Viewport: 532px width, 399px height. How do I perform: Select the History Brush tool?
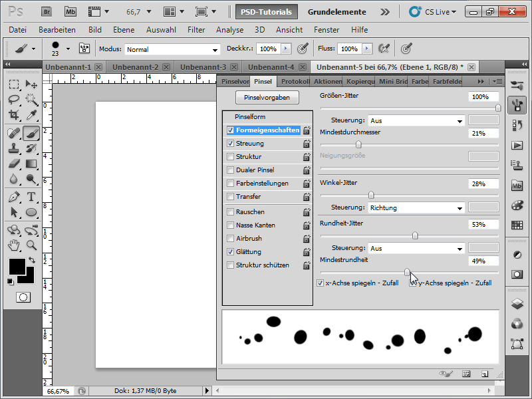(x=31, y=148)
